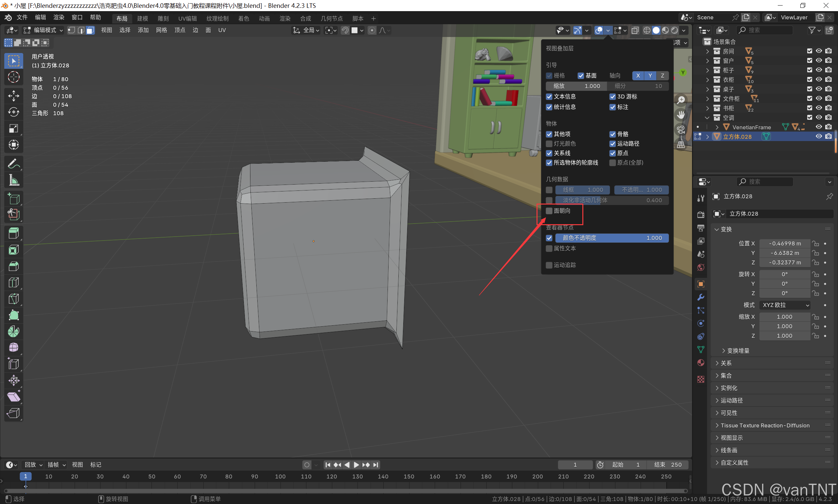Select the Annotate pencil tool

(14, 164)
